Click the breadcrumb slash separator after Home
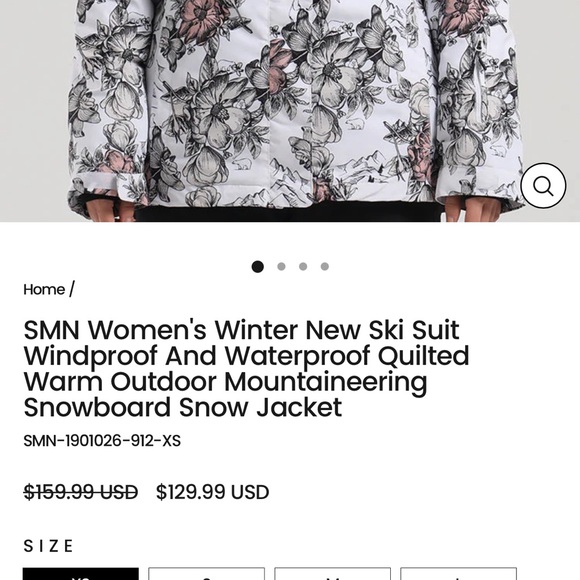The image size is (580, 580). 72,289
